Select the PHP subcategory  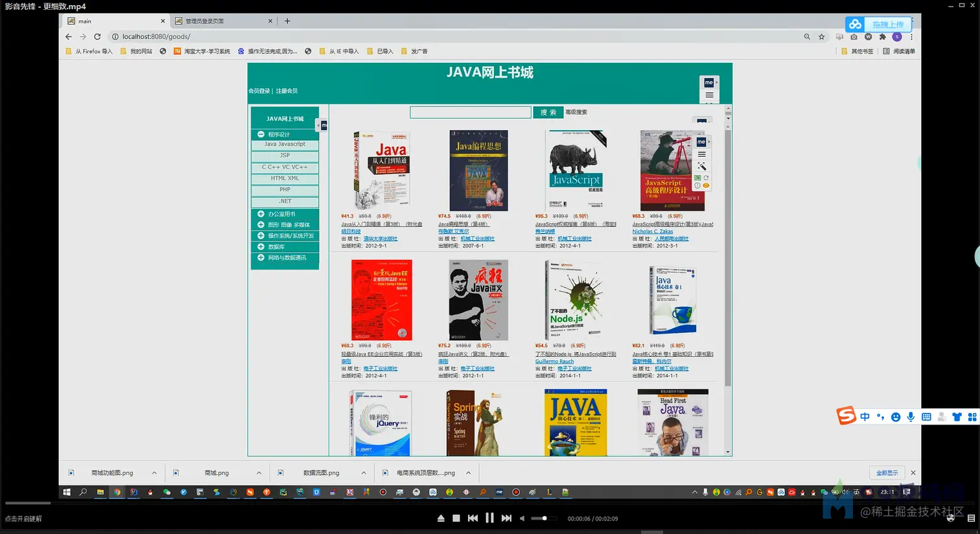[x=285, y=190]
